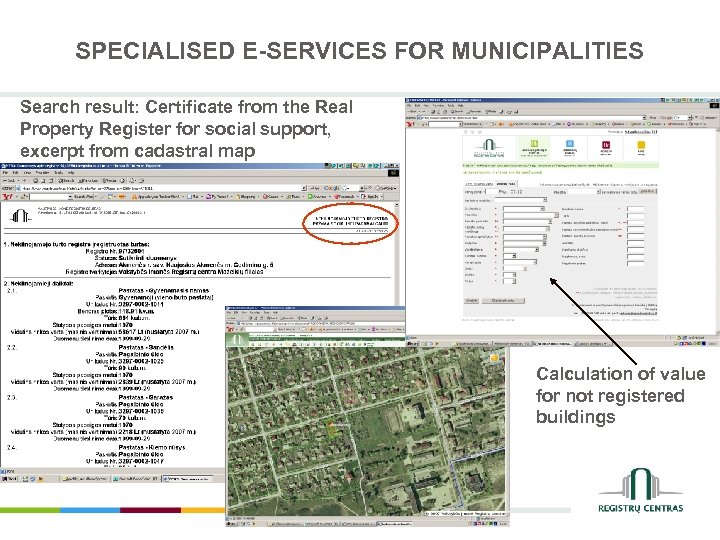Click the Registru Centras logo in calculation form page

click(x=489, y=148)
